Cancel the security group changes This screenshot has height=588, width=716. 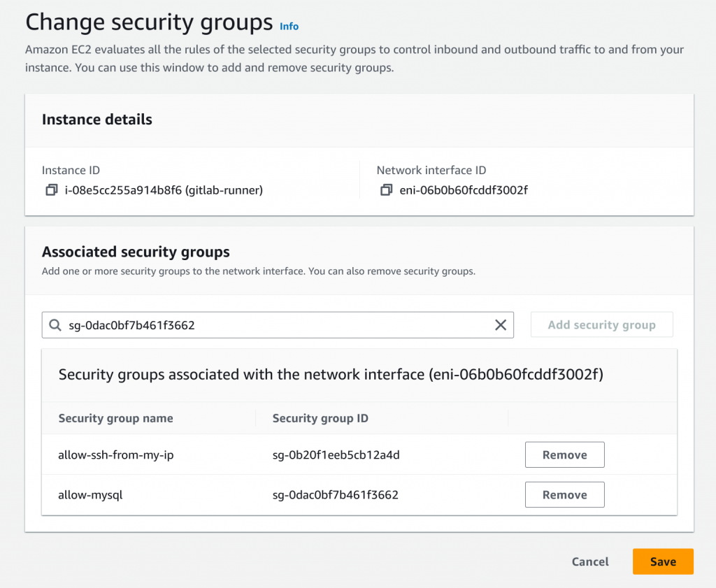(x=590, y=561)
